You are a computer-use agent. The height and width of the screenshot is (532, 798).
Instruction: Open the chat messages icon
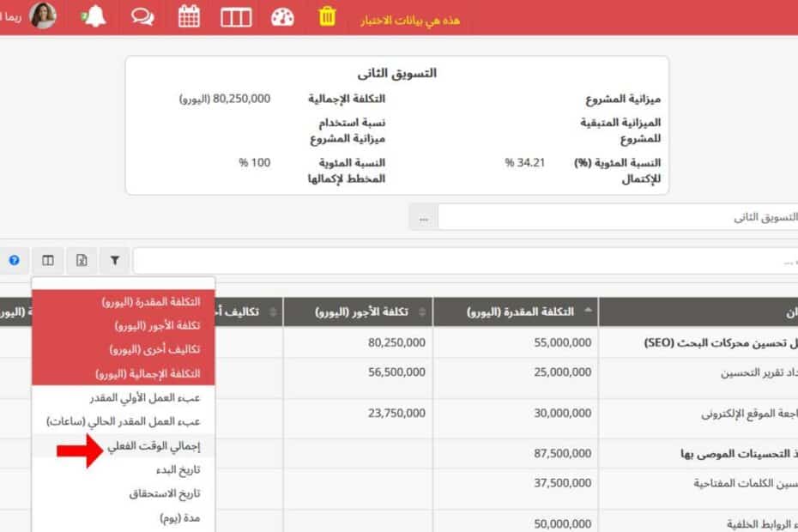142,17
